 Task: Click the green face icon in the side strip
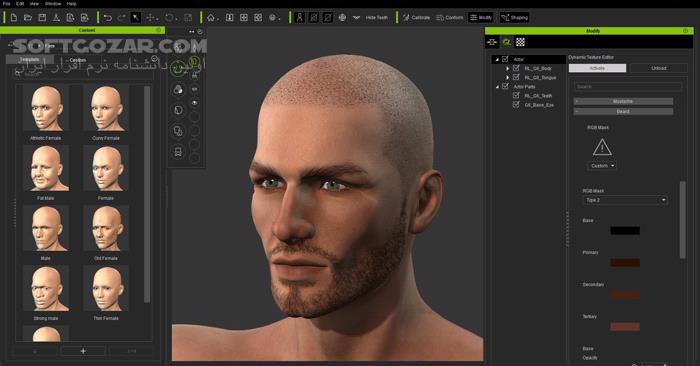click(x=178, y=68)
